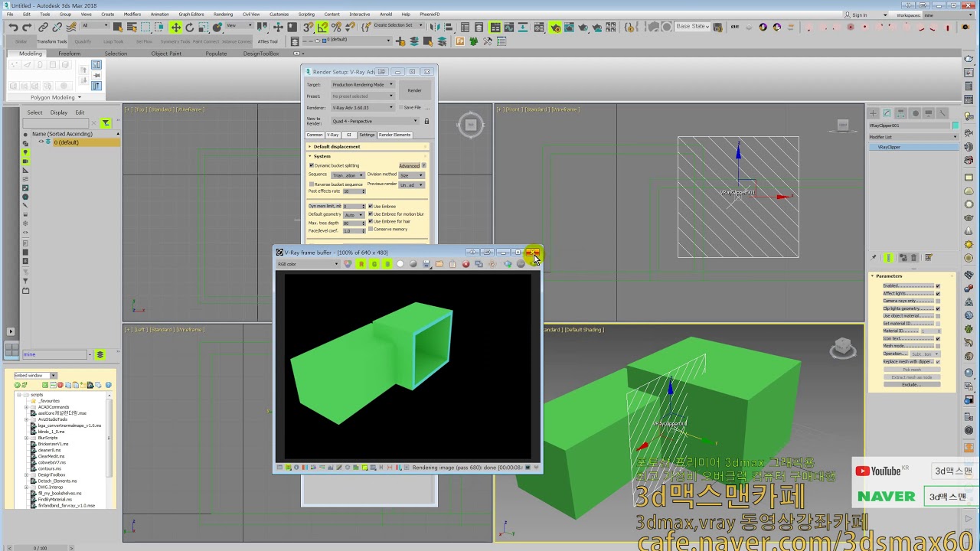
Task: Click the Render button in Render Setup
Action: (x=414, y=90)
